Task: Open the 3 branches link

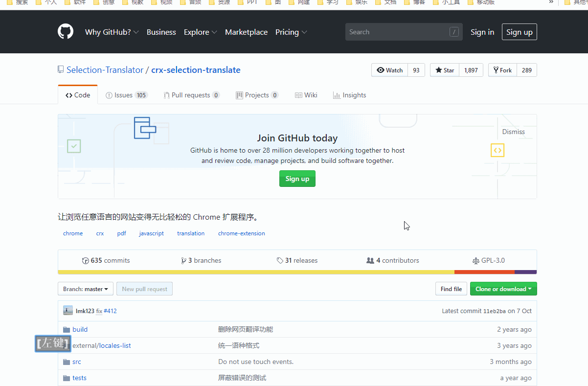Action: tap(201, 260)
